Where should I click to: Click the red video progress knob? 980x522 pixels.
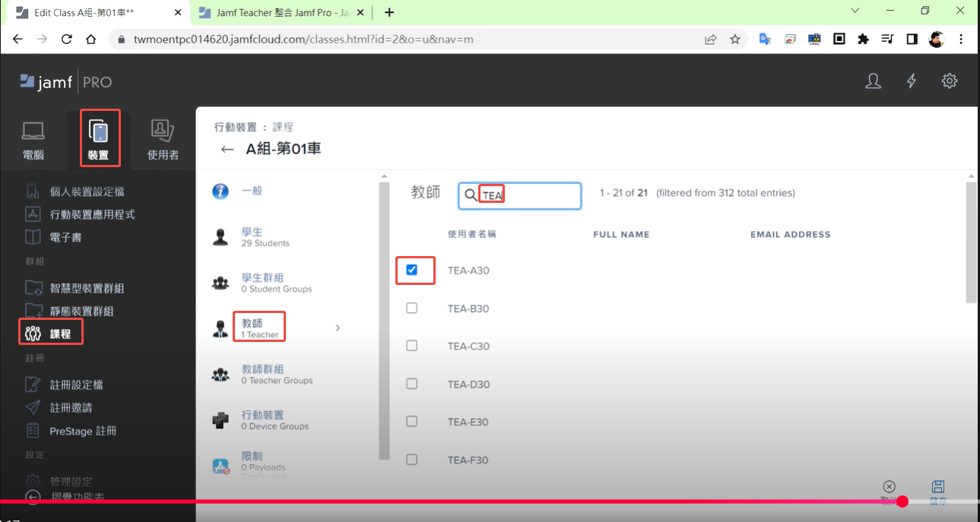[902, 501]
